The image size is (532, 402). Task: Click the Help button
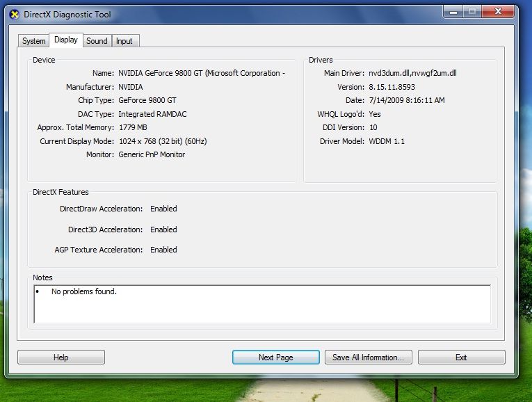pos(61,357)
